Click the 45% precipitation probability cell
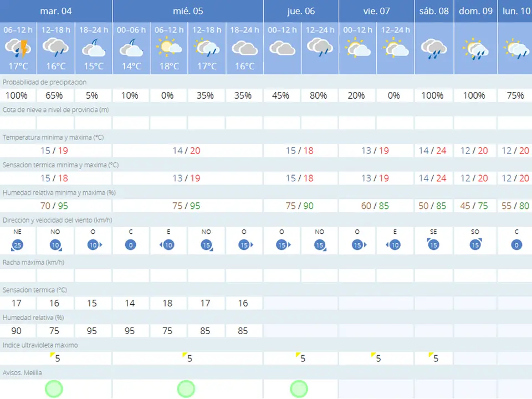 pyautogui.click(x=280, y=96)
